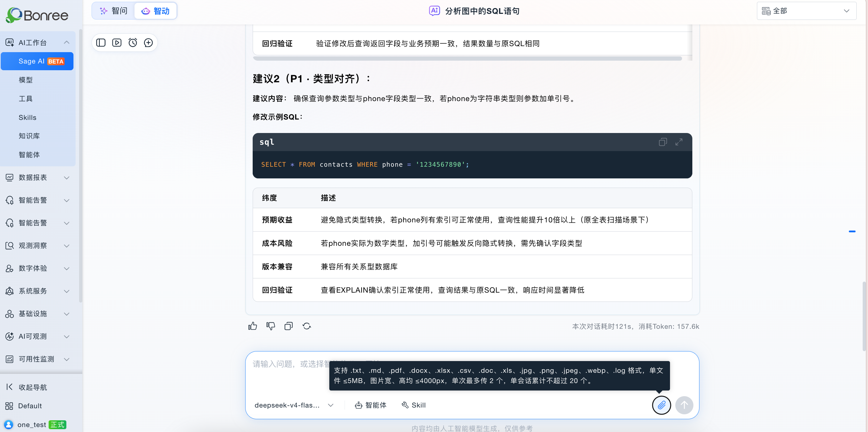
Task: Click the 建议2 (P1 · 类型对齐) heading
Action: 312,79
